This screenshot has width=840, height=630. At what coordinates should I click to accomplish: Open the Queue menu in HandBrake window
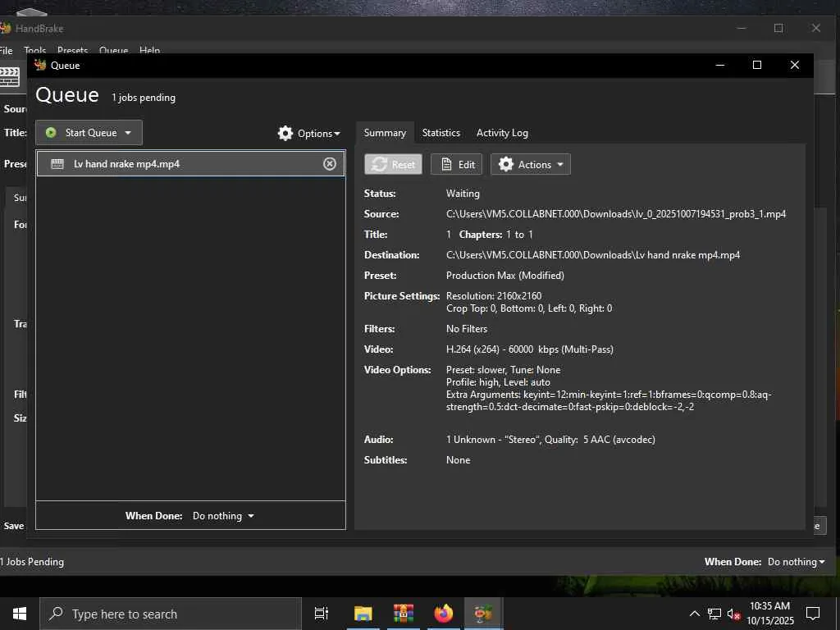[113, 50]
